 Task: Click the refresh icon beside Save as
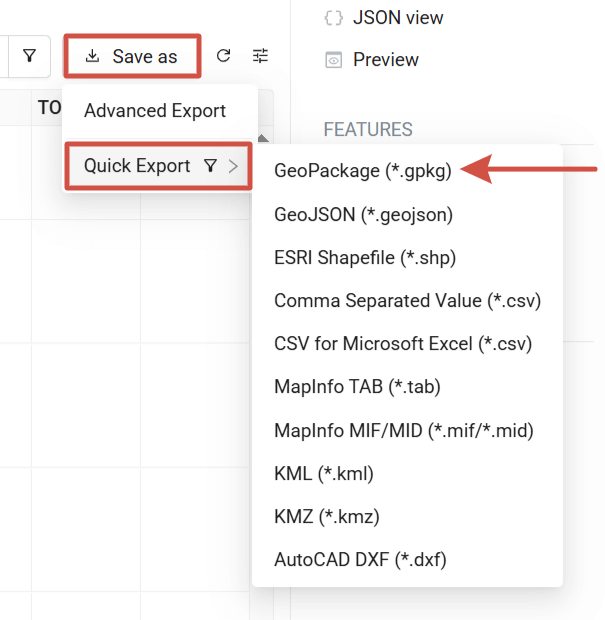click(224, 56)
